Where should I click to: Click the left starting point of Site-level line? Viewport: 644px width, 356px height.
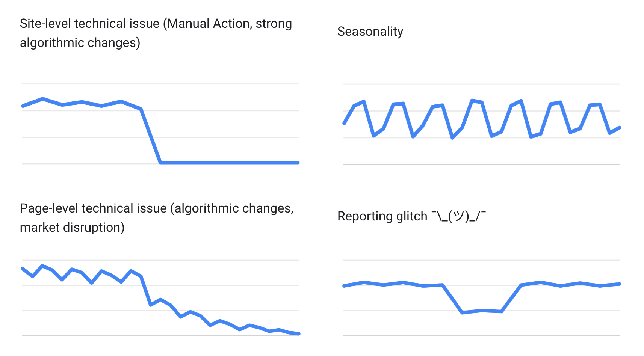coord(23,106)
